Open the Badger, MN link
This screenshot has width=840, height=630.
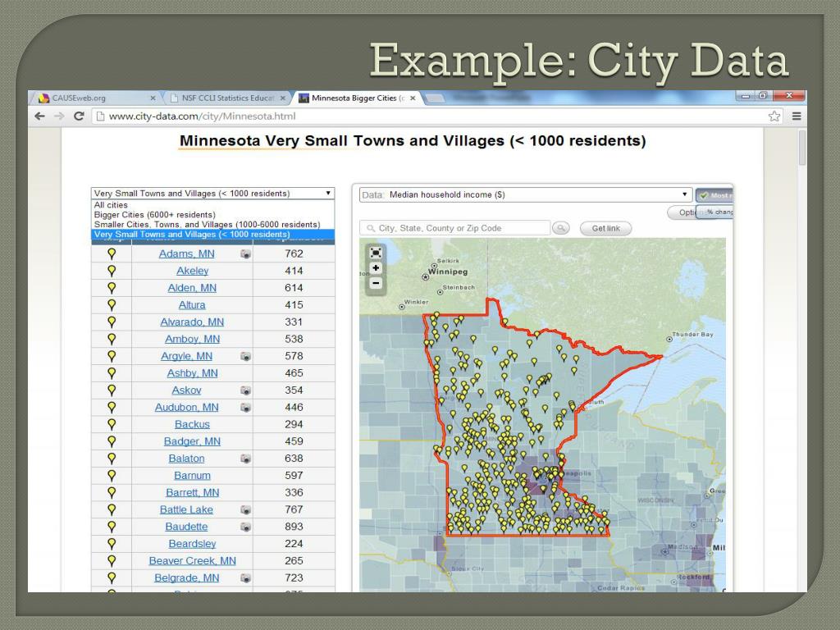[192, 441]
